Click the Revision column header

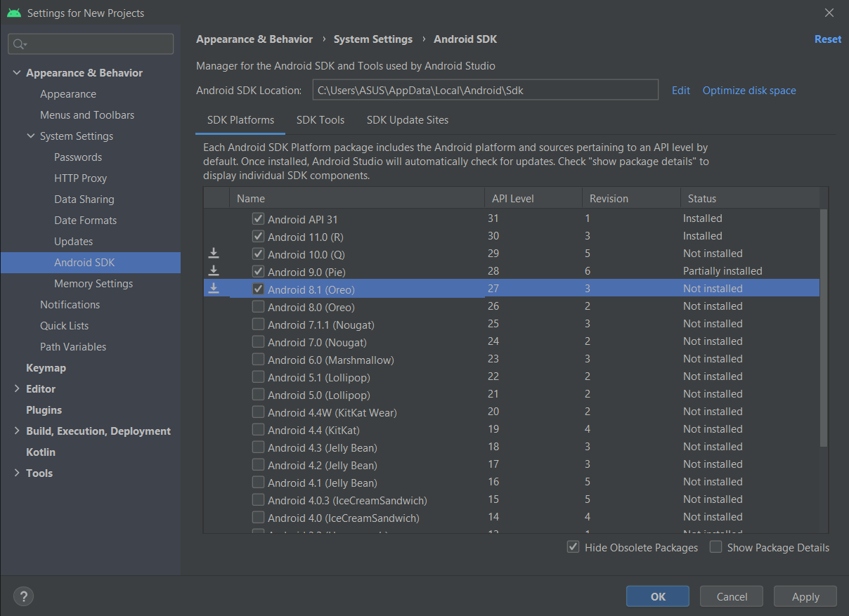click(631, 198)
